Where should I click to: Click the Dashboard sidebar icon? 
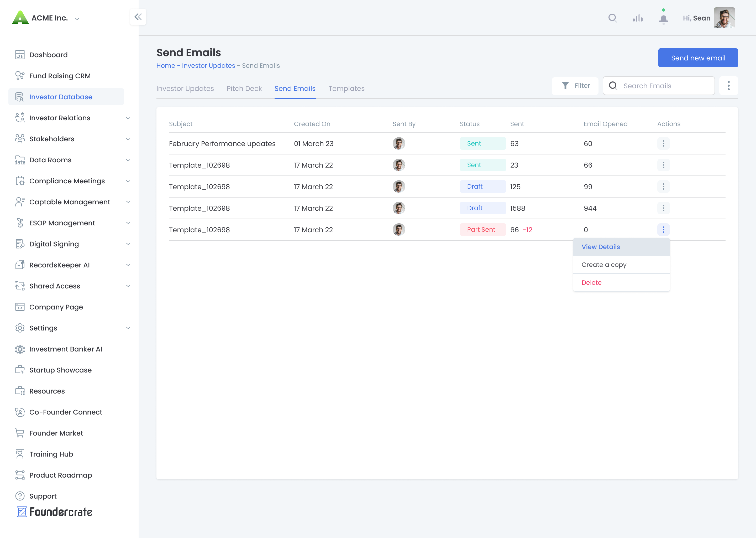click(20, 55)
